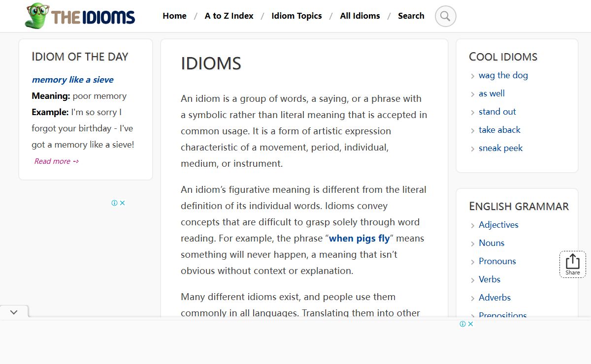Viewport: 591px width, 364px height.
Task: Collapse the bottom ad with chevron
Action: [x=14, y=312]
